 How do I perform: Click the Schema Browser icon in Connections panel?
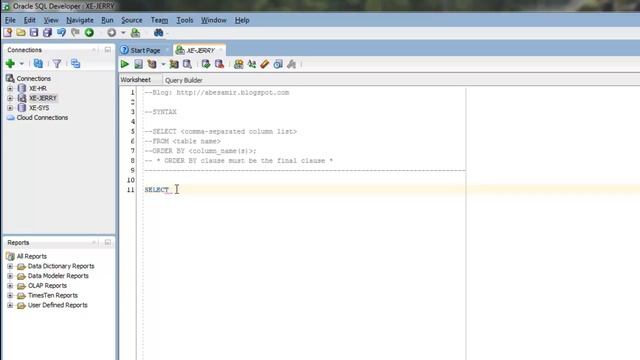coord(76,64)
